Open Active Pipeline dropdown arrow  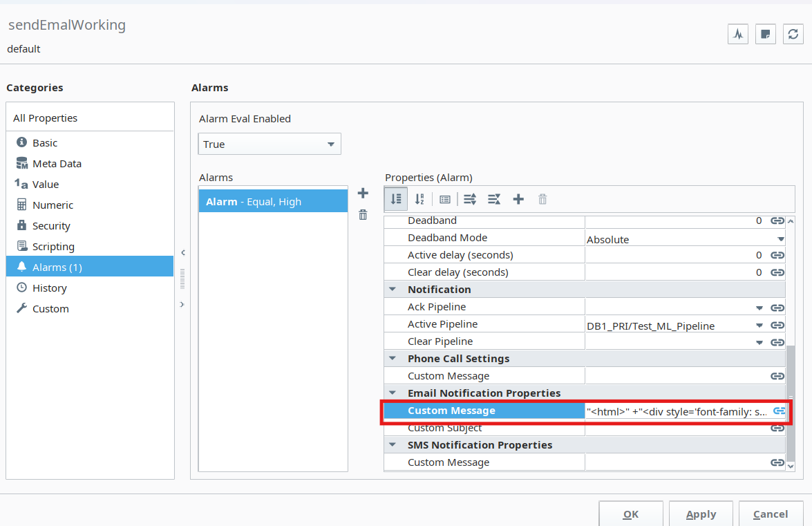[759, 326]
